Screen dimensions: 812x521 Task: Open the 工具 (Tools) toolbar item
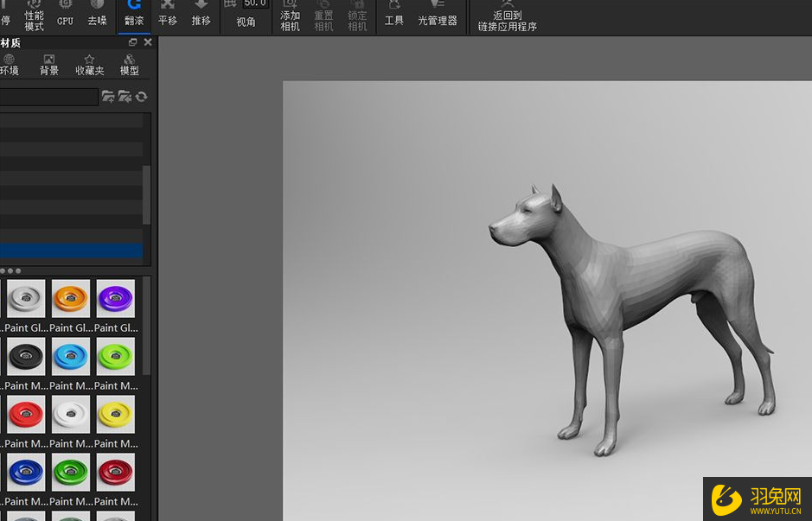pyautogui.click(x=394, y=15)
